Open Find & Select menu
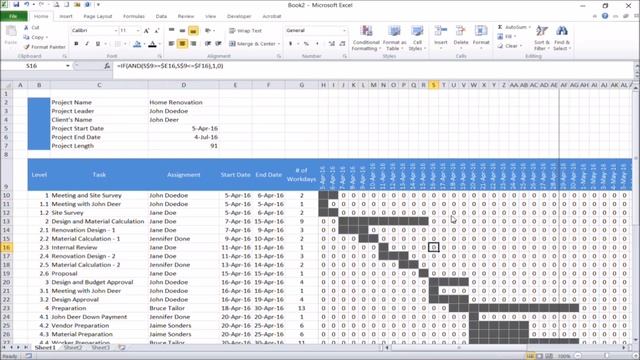Image resolution: width=640 pixels, height=360 pixels. click(x=562, y=38)
